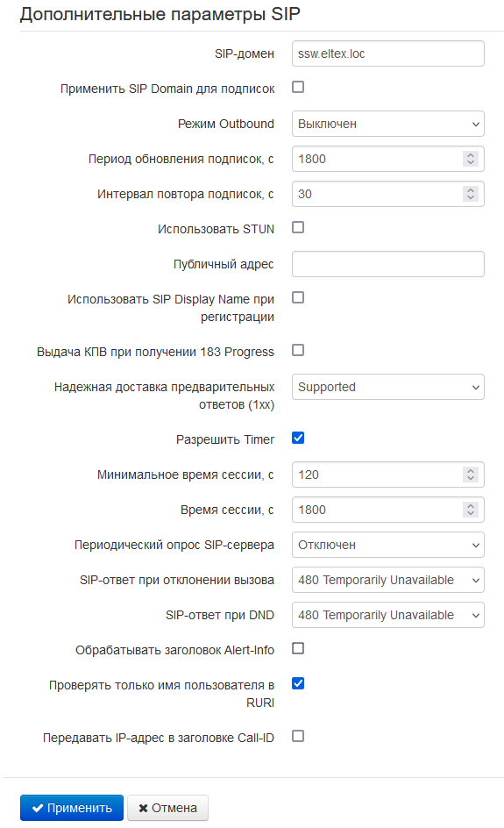
Task: Increase Минимальное время сессии with up arrow
Action: point(471,471)
